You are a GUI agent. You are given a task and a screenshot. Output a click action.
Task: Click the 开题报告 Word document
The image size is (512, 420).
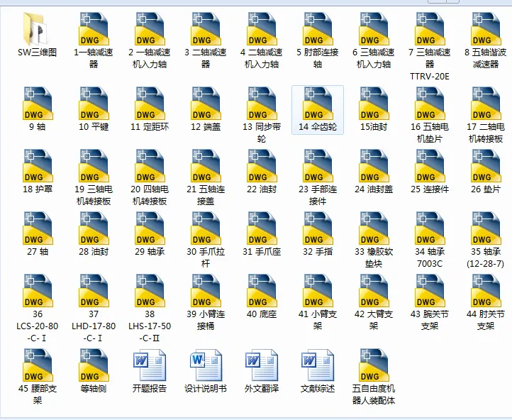(150, 370)
